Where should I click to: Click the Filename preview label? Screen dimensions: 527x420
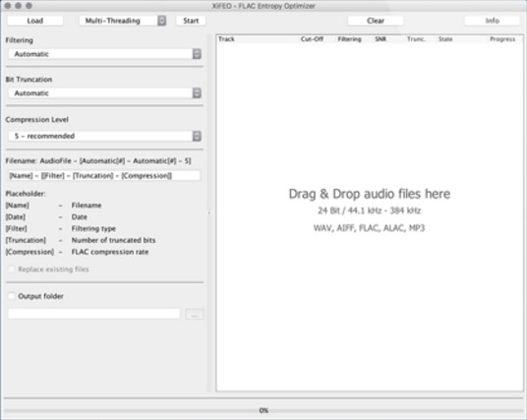pyautogui.click(x=98, y=160)
